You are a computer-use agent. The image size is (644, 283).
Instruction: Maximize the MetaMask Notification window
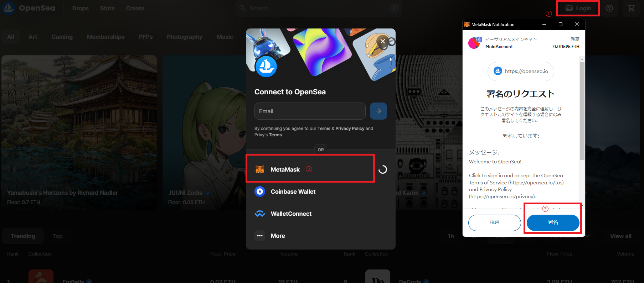pos(561,24)
